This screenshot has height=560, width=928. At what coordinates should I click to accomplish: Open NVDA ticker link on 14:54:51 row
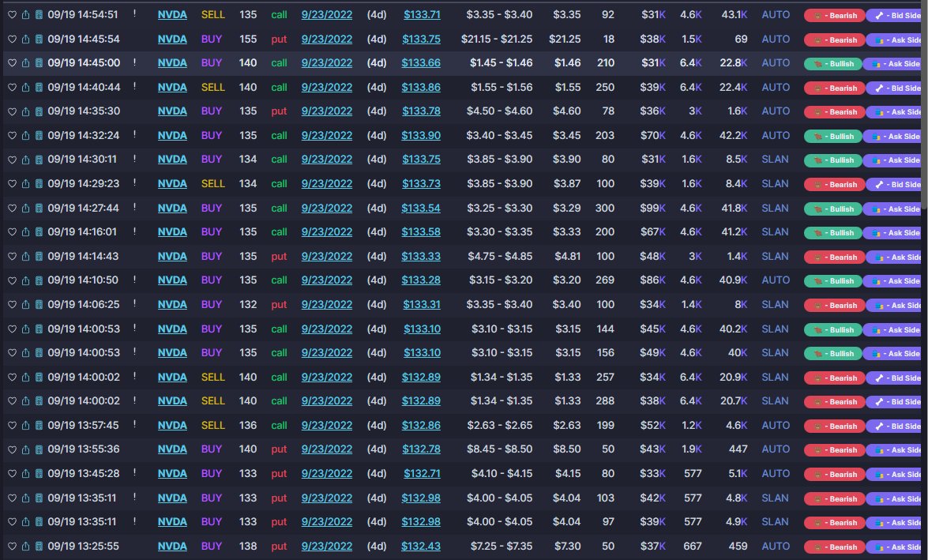[x=172, y=15]
